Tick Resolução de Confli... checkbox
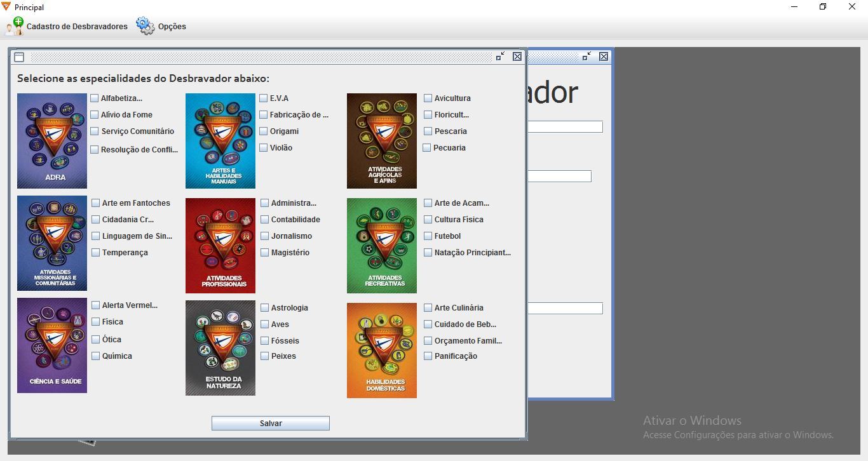Screen dimensions: 868x461 point(95,150)
